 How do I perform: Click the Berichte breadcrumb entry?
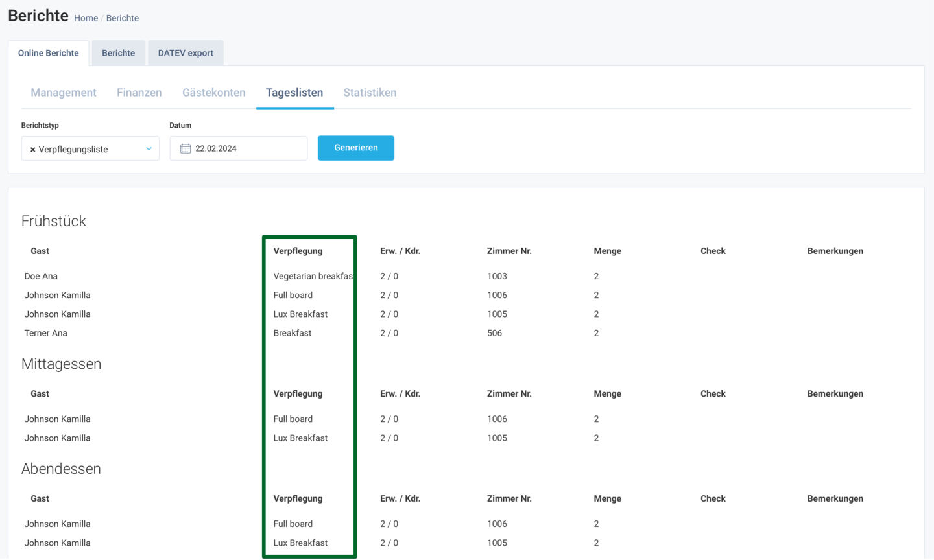(123, 18)
